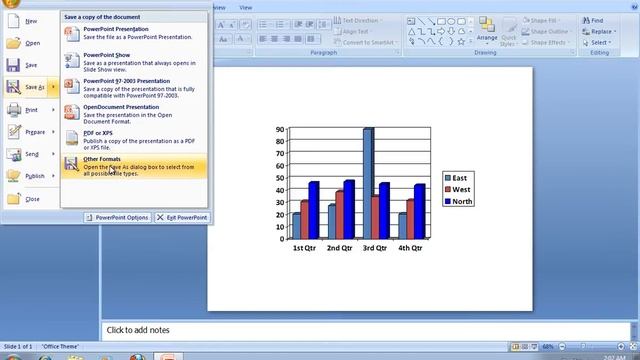Image resolution: width=640 pixels, height=360 pixels.
Task: Open PowerPoint Options button
Action: point(118,218)
